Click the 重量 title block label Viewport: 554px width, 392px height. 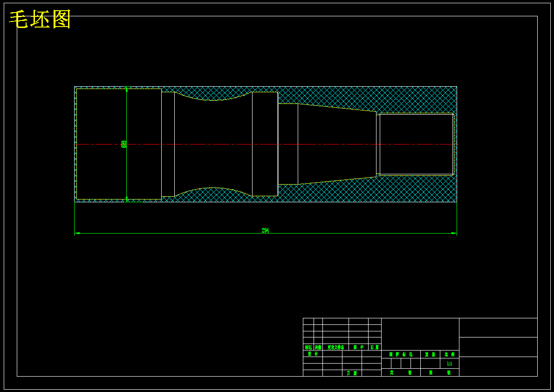[431, 354]
